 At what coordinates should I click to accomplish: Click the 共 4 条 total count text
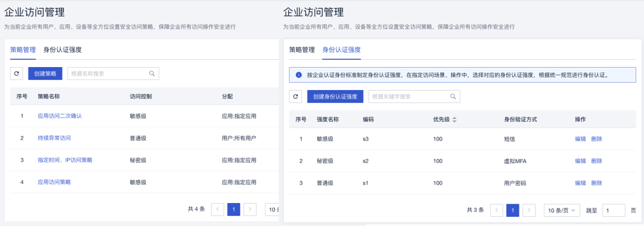coord(196,209)
